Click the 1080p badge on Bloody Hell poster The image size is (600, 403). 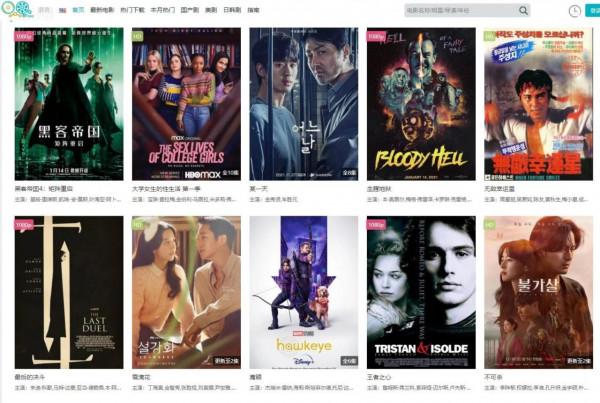point(376,36)
